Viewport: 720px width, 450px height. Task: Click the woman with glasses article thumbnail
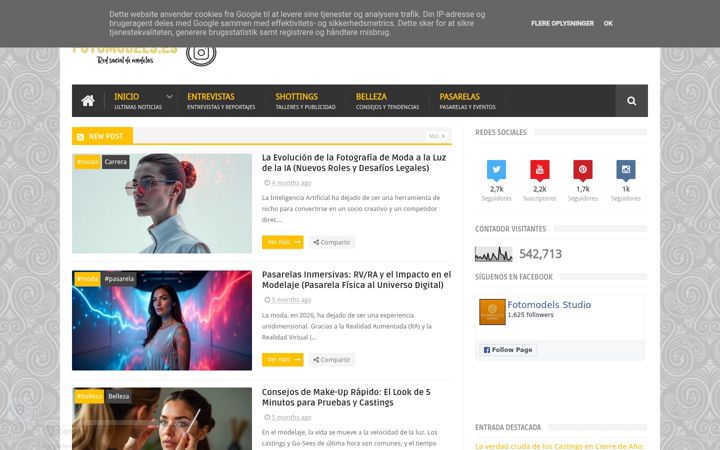(162, 203)
